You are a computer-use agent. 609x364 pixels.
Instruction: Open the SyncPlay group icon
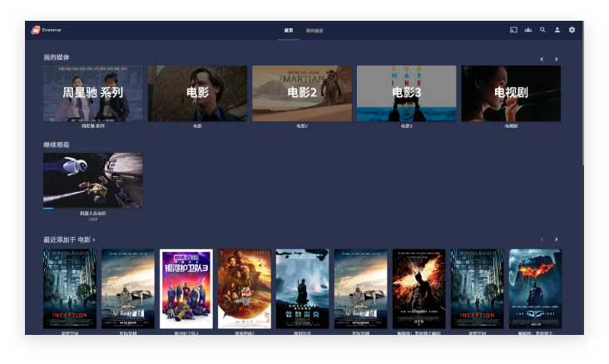(528, 30)
